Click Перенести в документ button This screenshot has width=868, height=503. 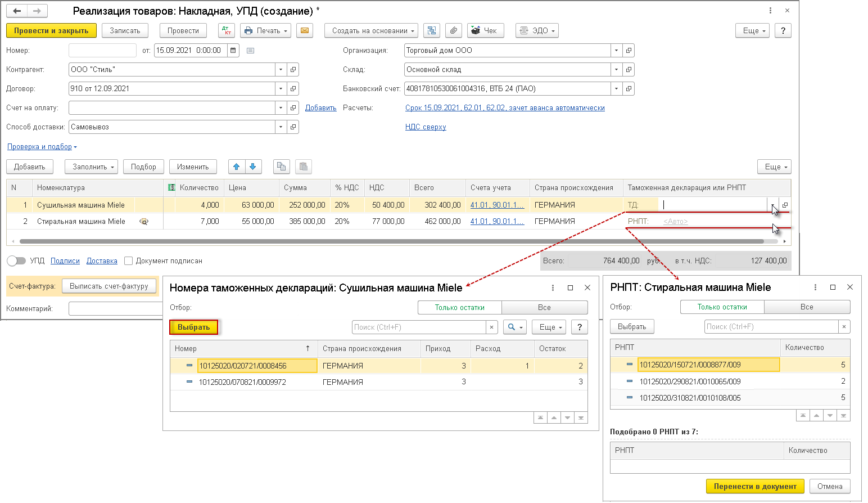point(755,486)
